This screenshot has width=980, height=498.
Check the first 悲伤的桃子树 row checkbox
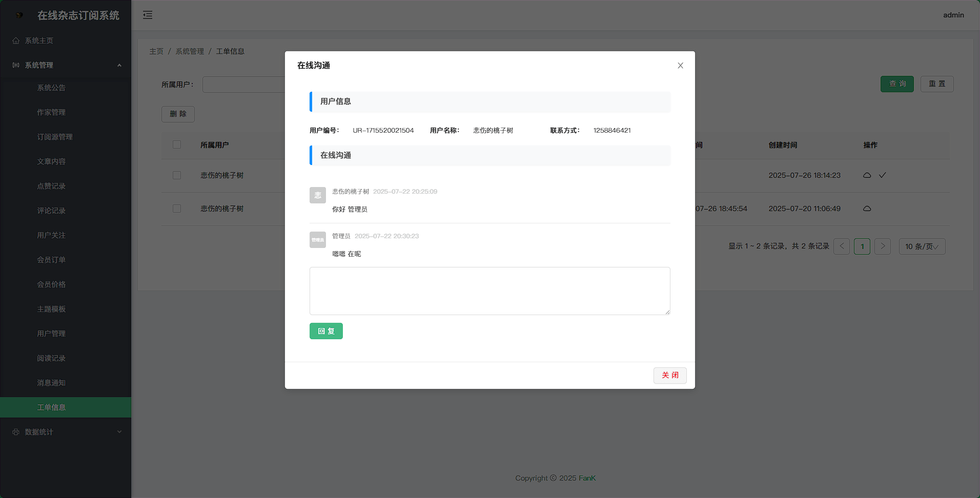coord(177,175)
